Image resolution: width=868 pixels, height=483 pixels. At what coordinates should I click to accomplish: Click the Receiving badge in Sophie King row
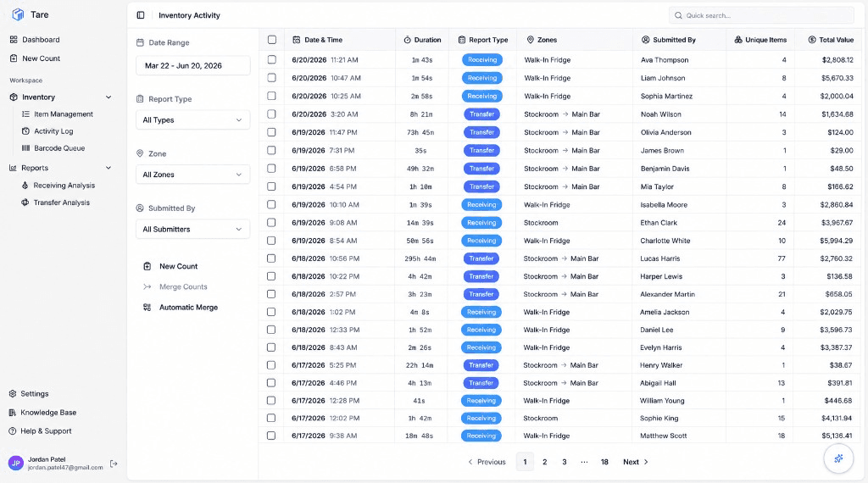pyautogui.click(x=481, y=419)
